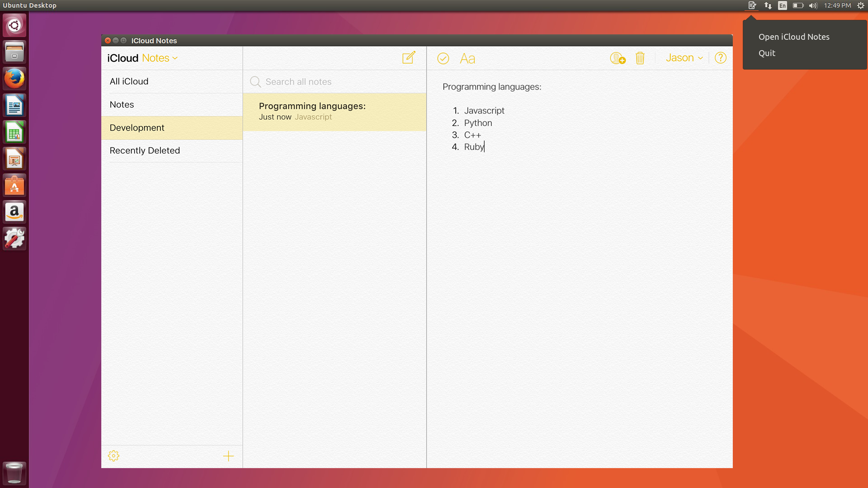Launch Files manager from the dock
The width and height of the screenshot is (868, 488).
(x=14, y=52)
